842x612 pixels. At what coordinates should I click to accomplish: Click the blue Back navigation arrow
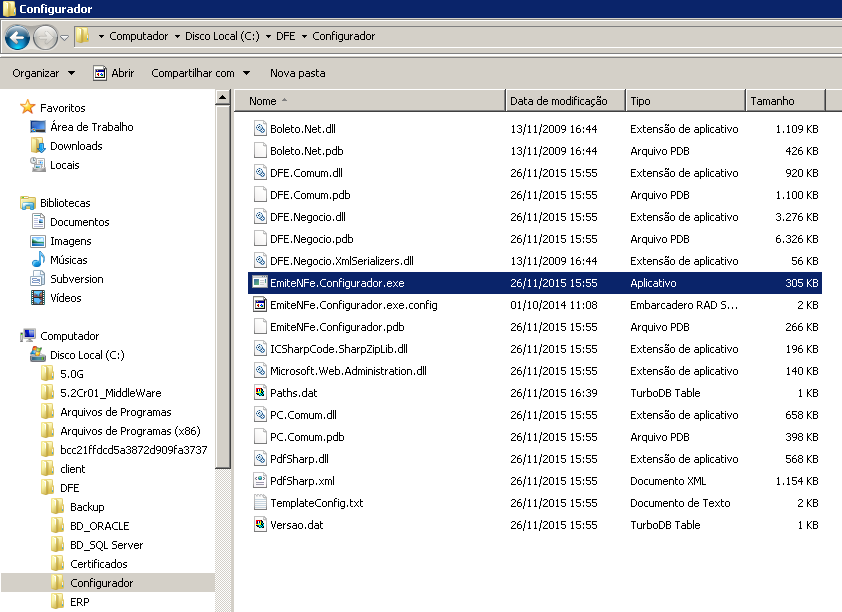click(x=17, y=38)
